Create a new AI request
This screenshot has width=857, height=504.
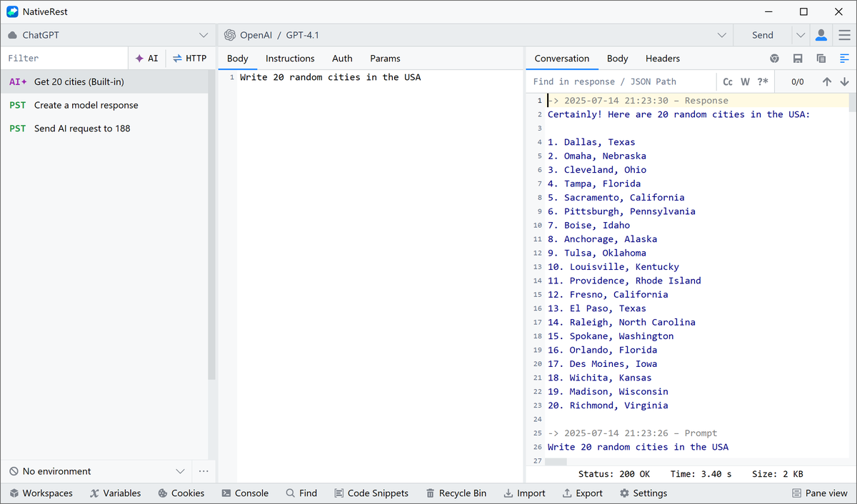coord(147,59)
